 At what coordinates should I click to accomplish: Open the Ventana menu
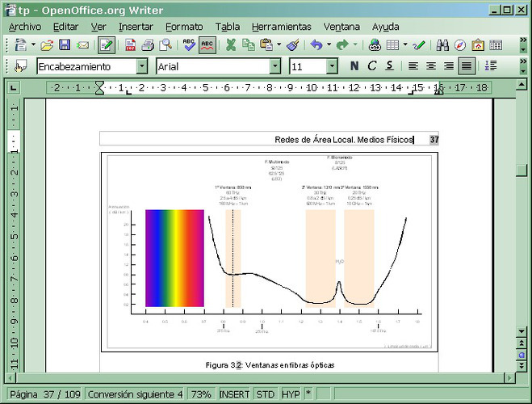[x=341, y=27]
